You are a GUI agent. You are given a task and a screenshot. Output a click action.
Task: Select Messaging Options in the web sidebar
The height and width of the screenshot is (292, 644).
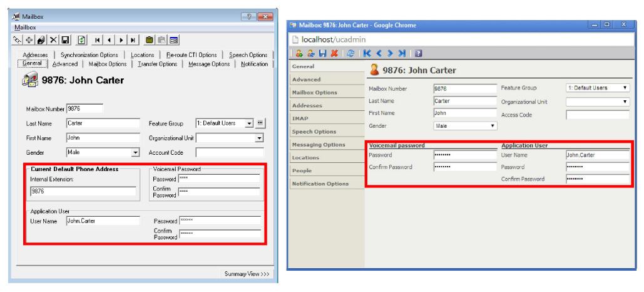(x=319, y=145)
